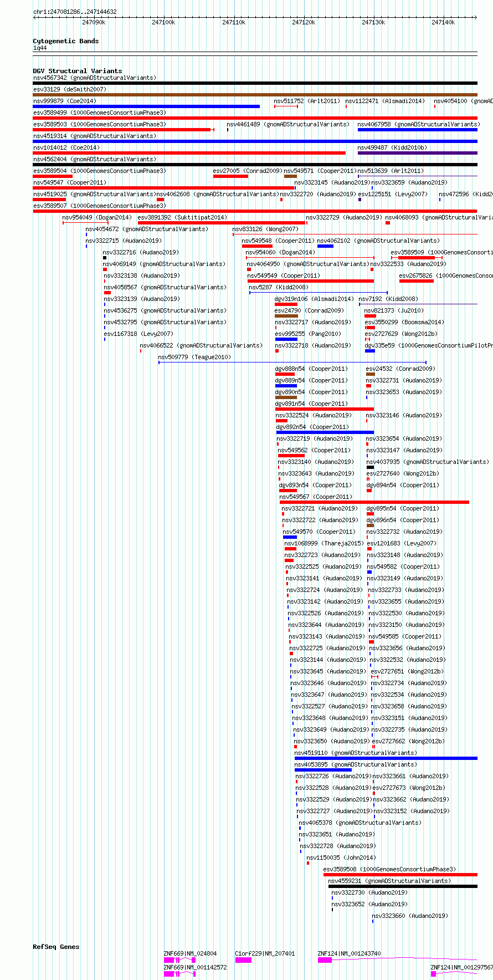Open variant esv1225151 (Levy2007) label
Image resolution: width=493 pixels, height=980 pixels.
pyautogui.click(x=393, y=194)
